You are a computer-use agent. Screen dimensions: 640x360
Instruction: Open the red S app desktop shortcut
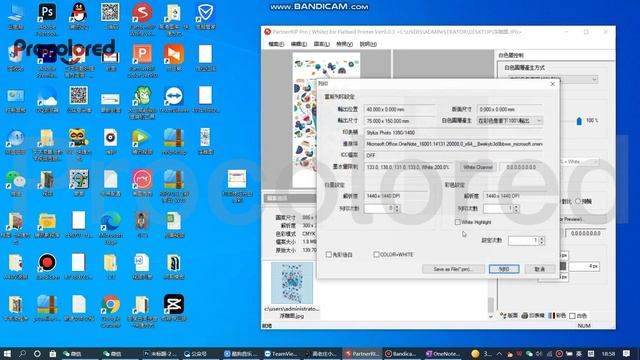pyautogui.click(x=142, y=12)
